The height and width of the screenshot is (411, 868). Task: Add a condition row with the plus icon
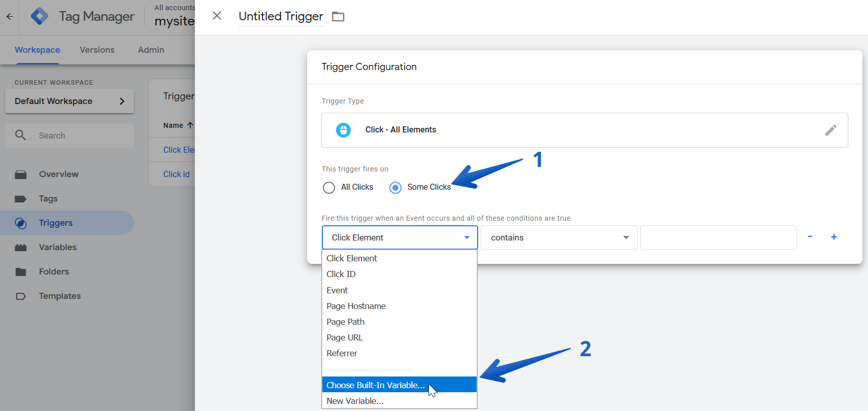(833, 237)
